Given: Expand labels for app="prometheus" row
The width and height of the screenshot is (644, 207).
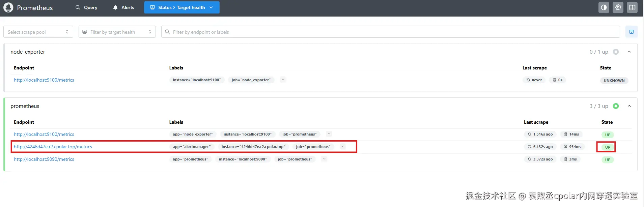Looking at the screenshot, I should [x=324, y=159].
